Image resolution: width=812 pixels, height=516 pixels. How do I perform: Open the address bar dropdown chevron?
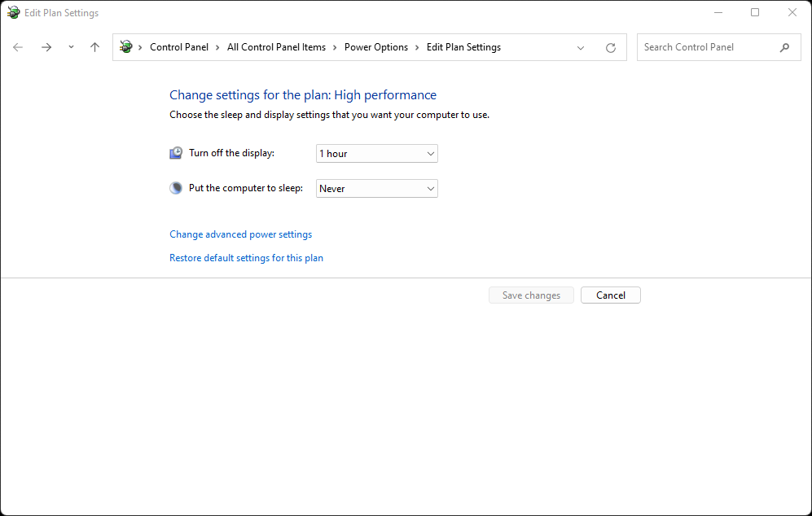pyautogui.click(x=581, y=47)
